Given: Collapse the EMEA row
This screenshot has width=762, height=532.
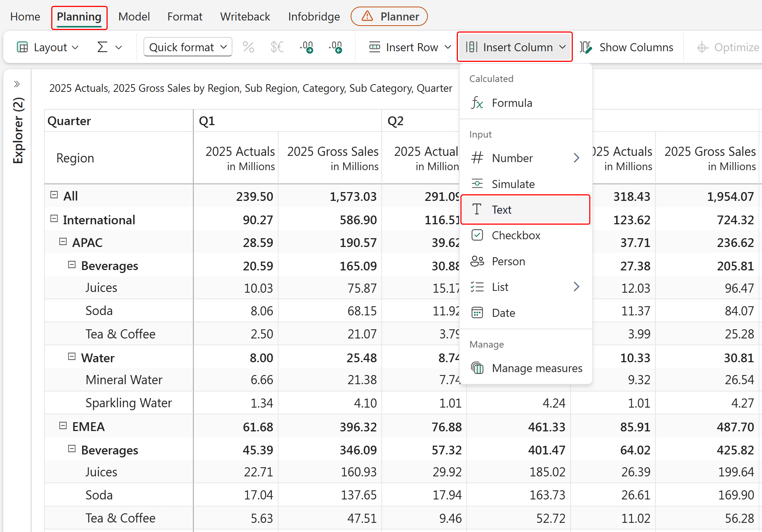Looking at the screenshot, I should [x=63, y=426].
